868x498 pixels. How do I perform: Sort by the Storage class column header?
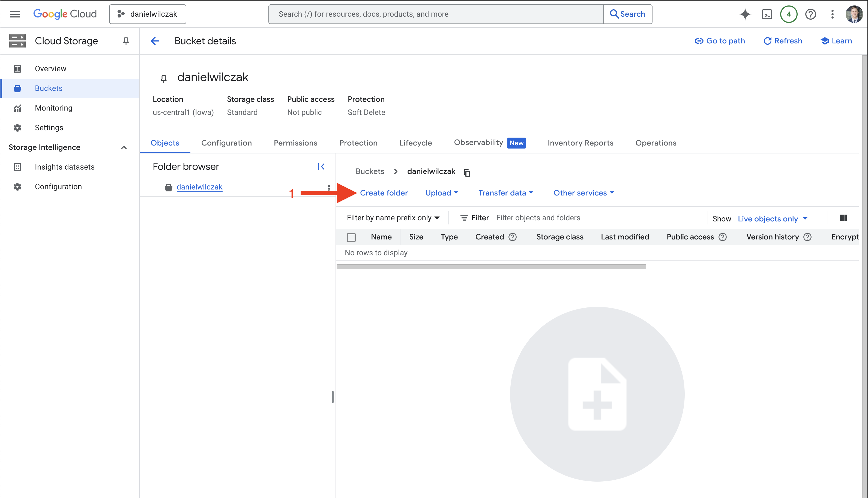pos(560,237)
